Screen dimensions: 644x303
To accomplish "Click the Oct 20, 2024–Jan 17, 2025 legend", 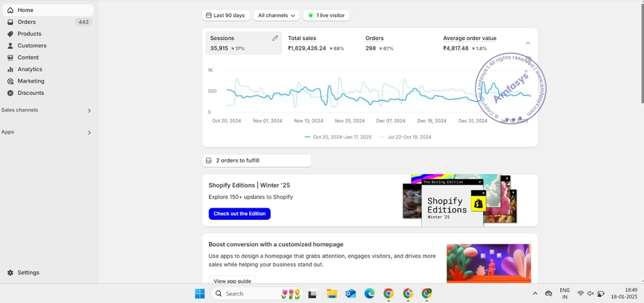I will pyautogui.click(x=338, y=137).
